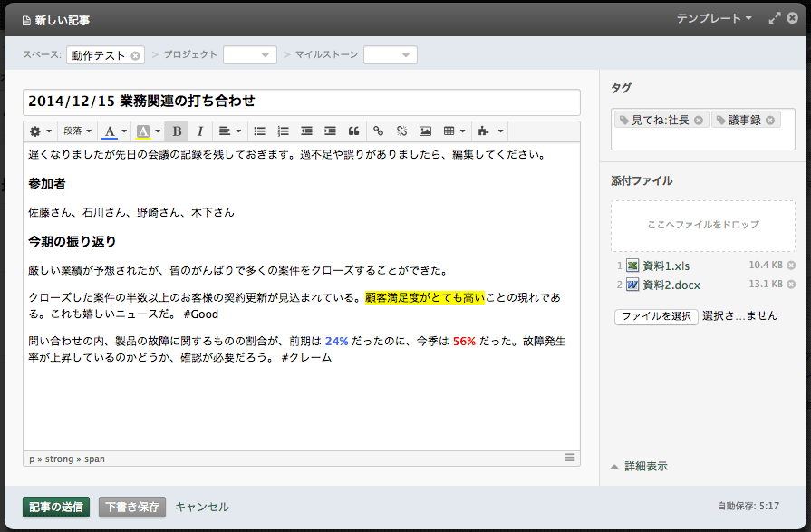Image resolution: width=811 pixels, height=532 pixels.
Task: Apply the text color button (A)
Action: click(x=109, y=131)
